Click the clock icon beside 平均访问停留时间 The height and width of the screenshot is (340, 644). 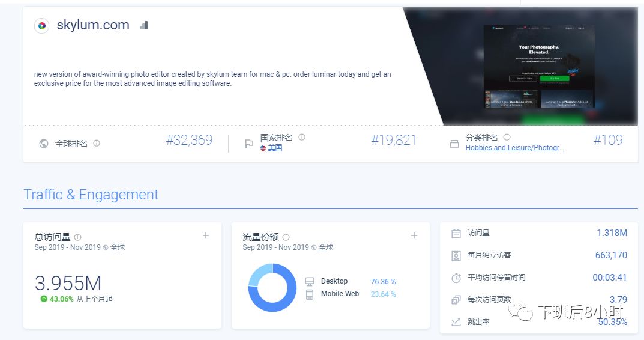pos(456,278)
